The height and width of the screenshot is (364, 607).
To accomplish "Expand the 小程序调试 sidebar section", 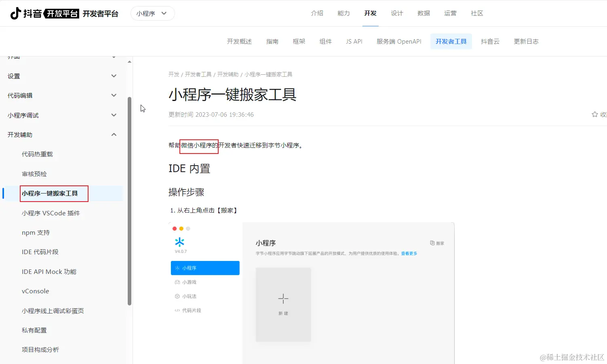I will click(114, 115).
